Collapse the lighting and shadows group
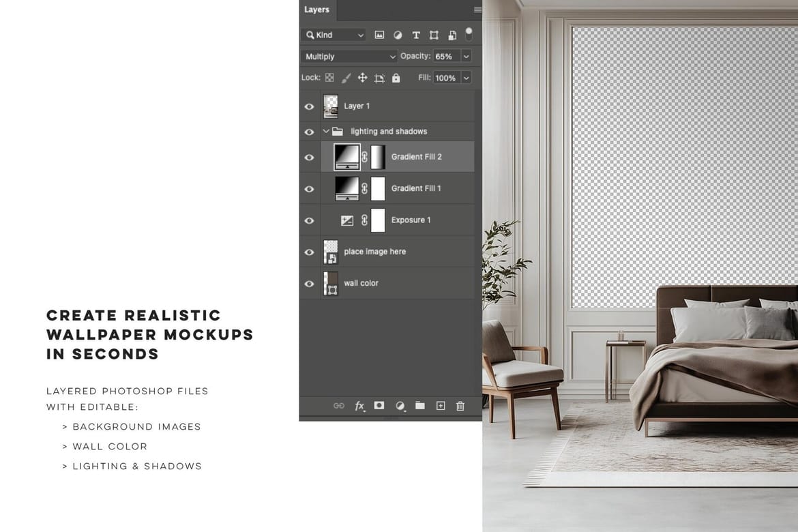The height and width of the screenshot is (532, 798). 326,132
